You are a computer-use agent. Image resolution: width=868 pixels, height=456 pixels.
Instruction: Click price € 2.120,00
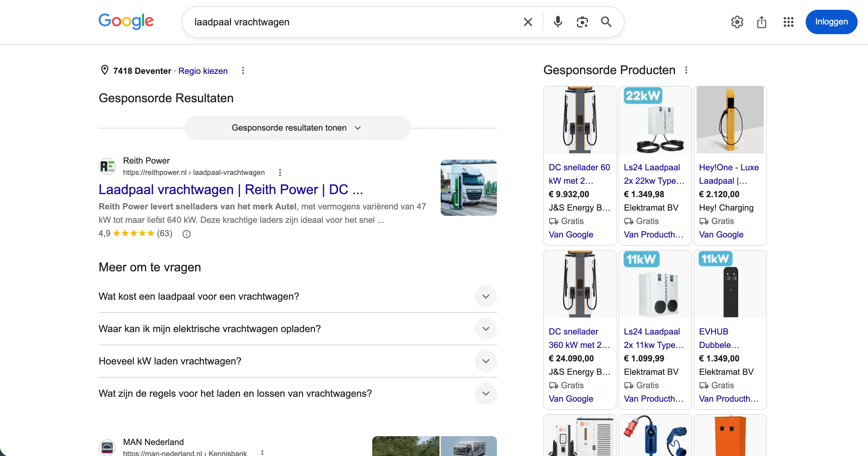coord(719,194)
